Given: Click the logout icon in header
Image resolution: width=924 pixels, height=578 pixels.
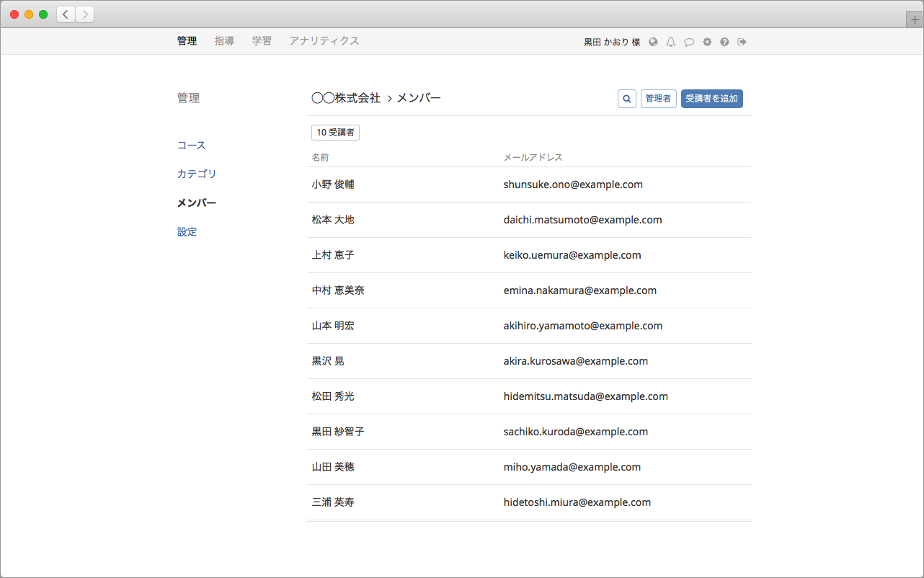Looking at the screenshot, I should [x=742, y=42].
